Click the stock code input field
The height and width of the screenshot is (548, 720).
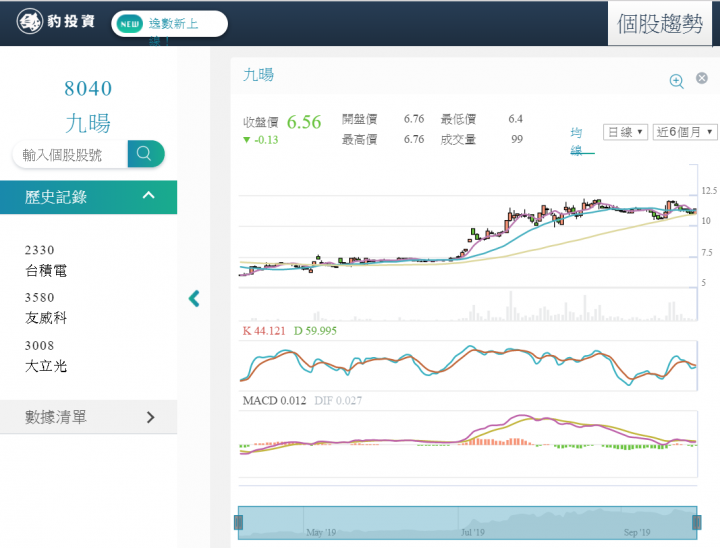coord(70,154)
